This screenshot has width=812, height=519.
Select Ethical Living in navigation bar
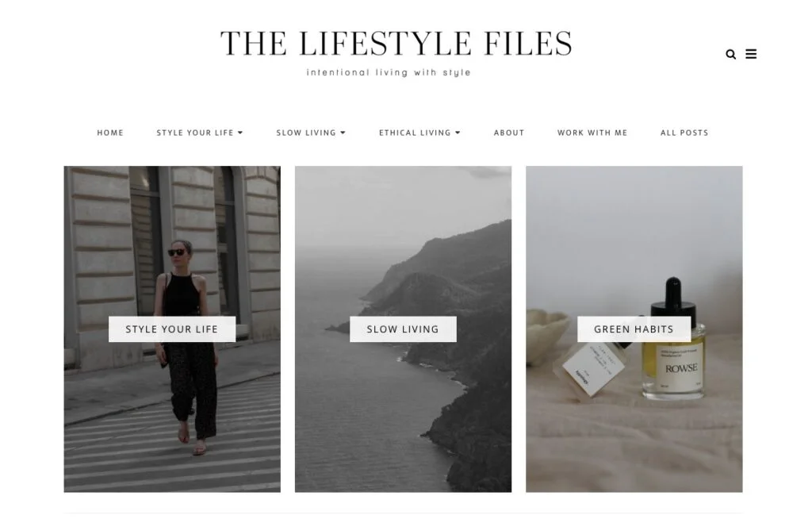(415, 133)
